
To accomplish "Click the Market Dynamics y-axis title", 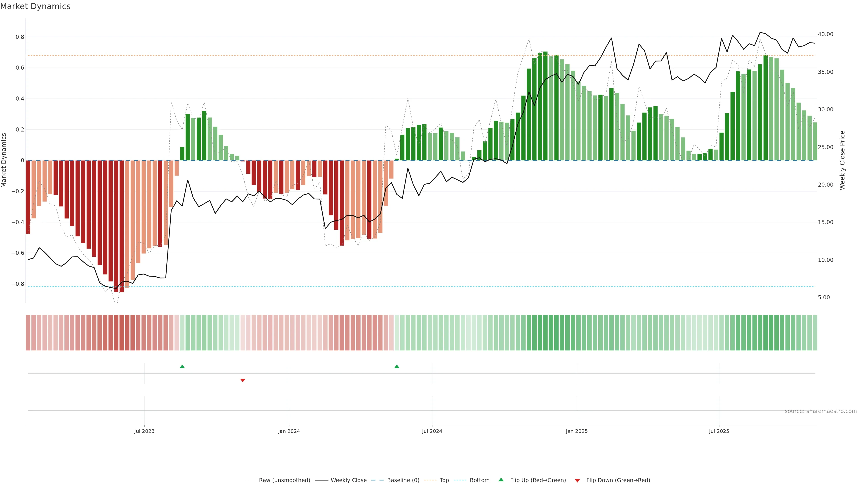I will [4, 160].
